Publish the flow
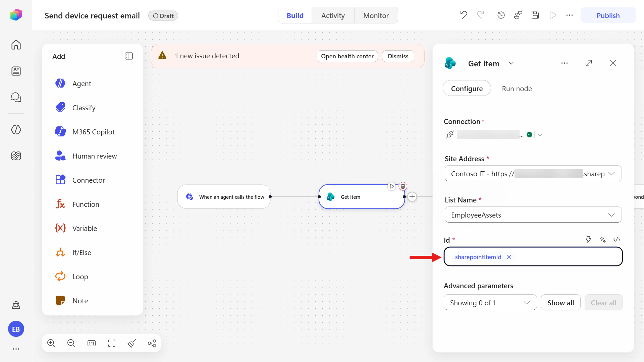The height and width of the screenshot is (362, 644). [x=608, y=15]
